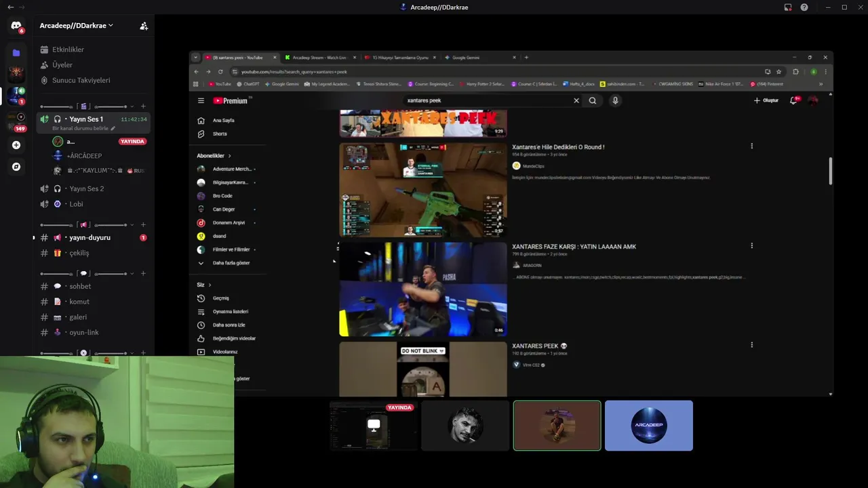Click YouTube Premium logo
Viewport: 868px width, 488px height.
[231, 100]
